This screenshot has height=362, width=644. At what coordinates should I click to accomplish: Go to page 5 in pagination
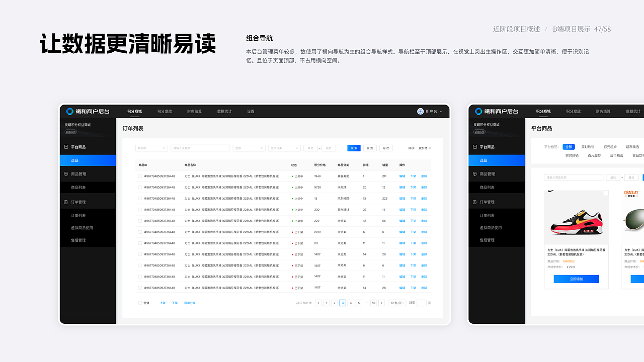[x=359, y=303]
